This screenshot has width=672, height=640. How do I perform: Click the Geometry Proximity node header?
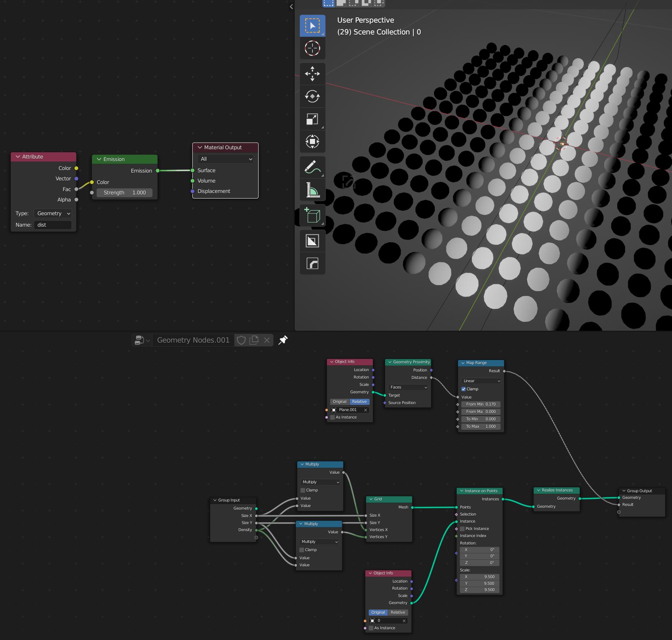click(408, 362)
